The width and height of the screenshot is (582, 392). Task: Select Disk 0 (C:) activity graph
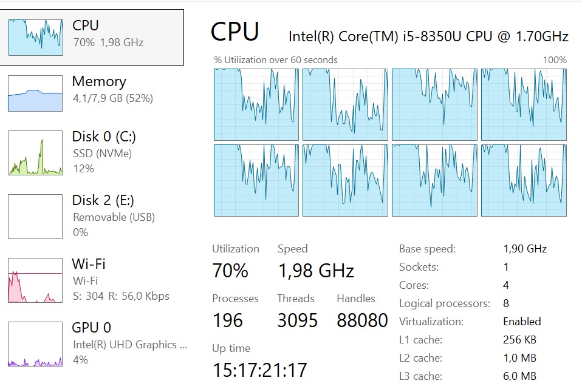click(x=35, y=153)
